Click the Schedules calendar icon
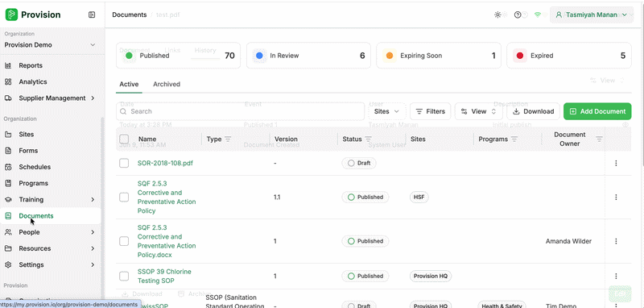Image resolution: width=644 pixels, height=308 pixels. click(x=8, y=167)
